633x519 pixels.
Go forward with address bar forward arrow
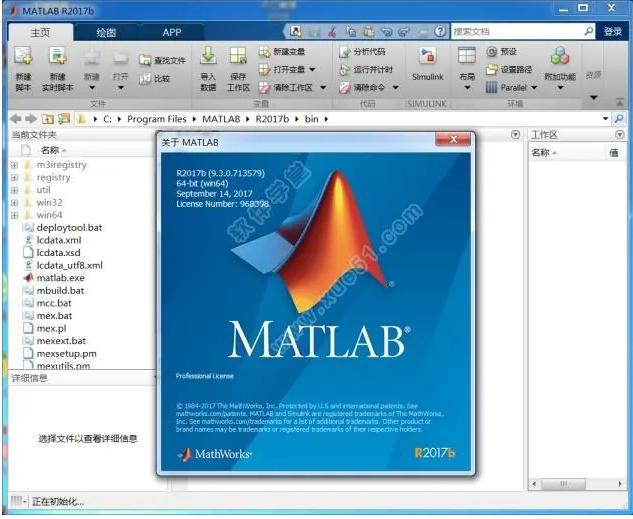[x=31, y=119]
